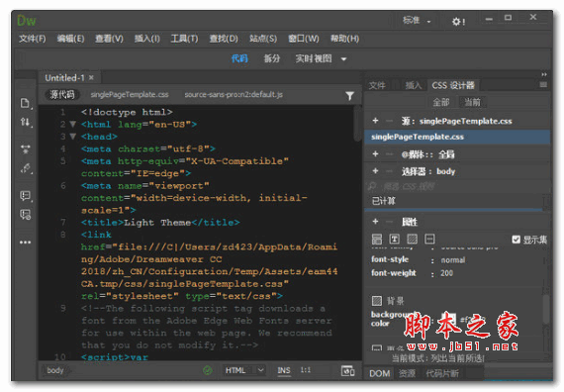Open related file source-sans-pro:n2:default.js

(x=234, y=95)
